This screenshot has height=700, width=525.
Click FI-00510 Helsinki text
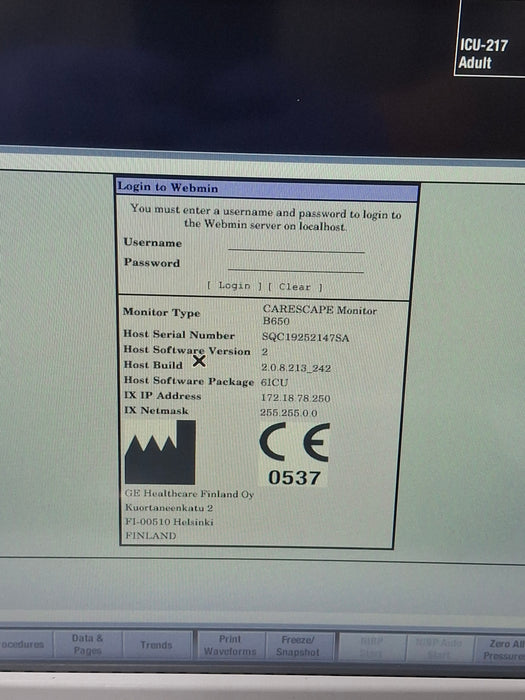tap(169, 521)
